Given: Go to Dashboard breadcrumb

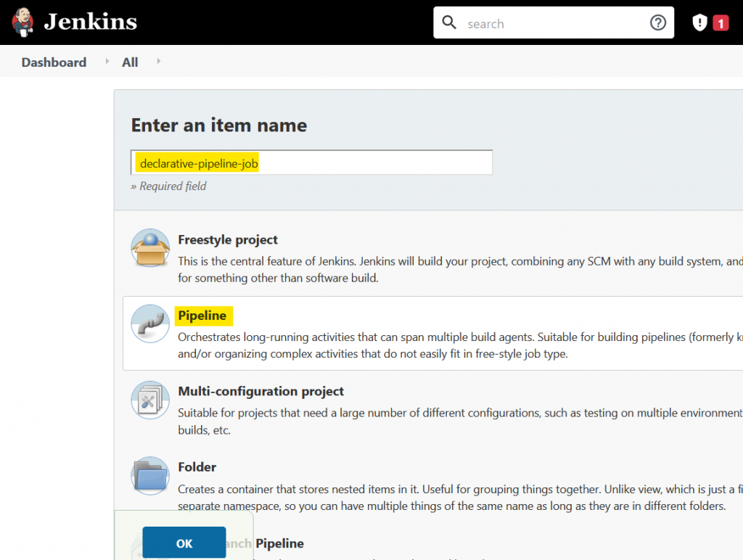Looking at the screenshot, I should 54,62.
